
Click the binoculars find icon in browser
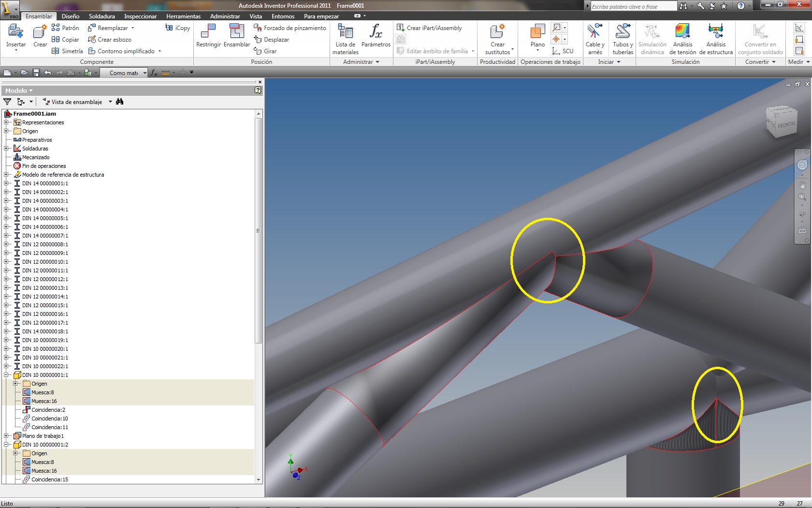click(x=120, y=102)
